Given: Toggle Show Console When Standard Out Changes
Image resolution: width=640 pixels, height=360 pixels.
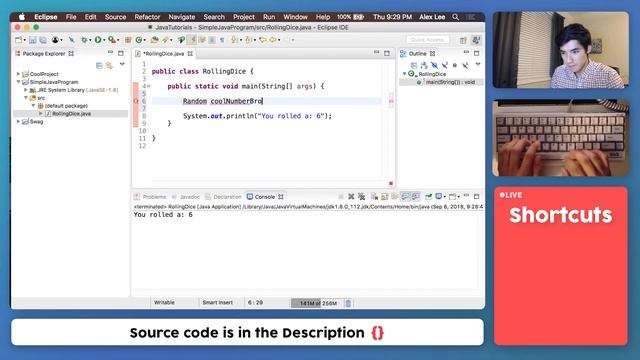Looking at the screenshot, I should [x=405, y=197].
